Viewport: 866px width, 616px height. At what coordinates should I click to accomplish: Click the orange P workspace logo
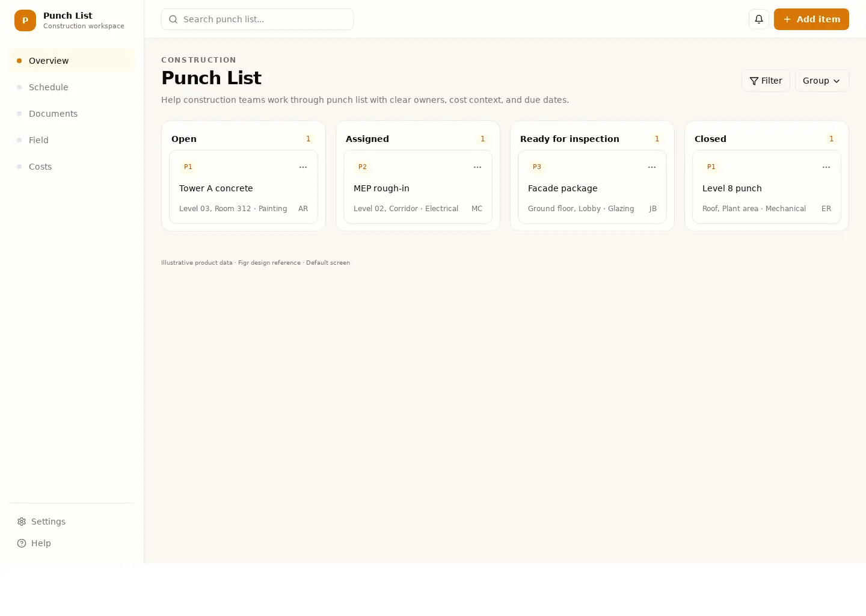25,20
